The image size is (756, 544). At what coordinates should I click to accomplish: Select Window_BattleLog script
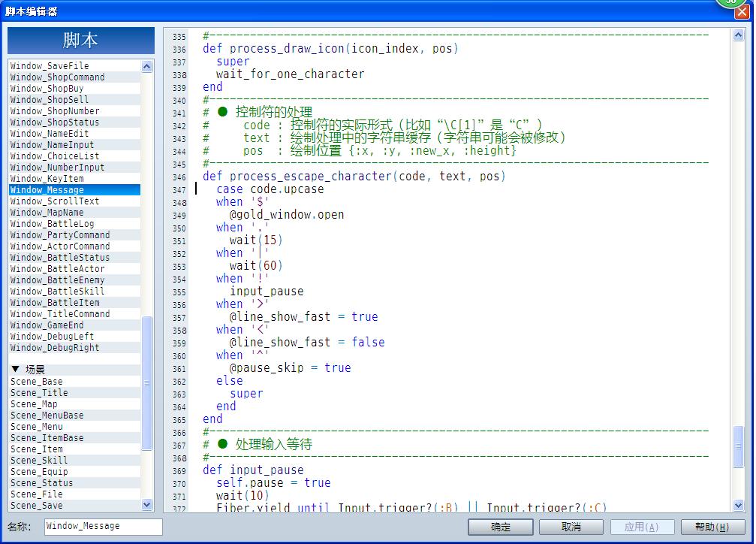tap(75, 223)
